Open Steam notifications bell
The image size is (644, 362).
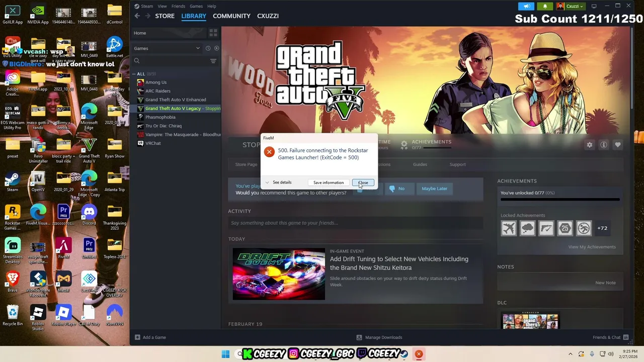(545, 6)
